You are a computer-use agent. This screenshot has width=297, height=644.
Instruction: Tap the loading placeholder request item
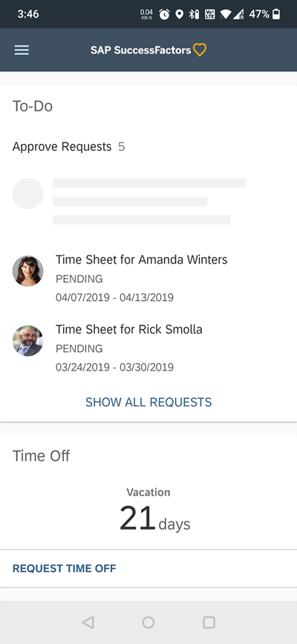point(129,201)
